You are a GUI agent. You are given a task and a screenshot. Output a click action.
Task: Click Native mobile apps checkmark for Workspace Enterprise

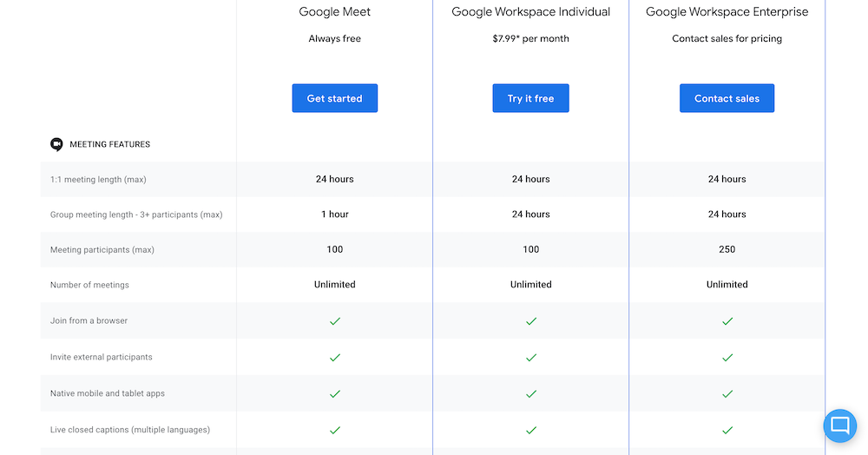[x=727, y=394]
